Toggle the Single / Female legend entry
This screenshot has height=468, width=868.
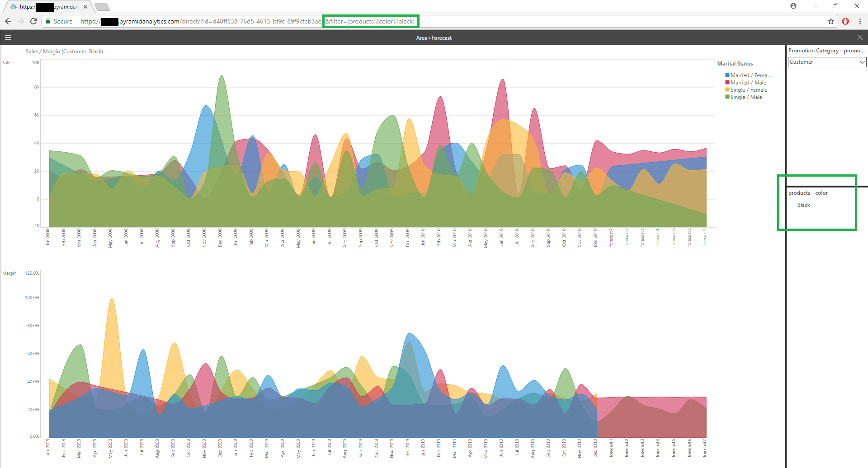point(748,90)
